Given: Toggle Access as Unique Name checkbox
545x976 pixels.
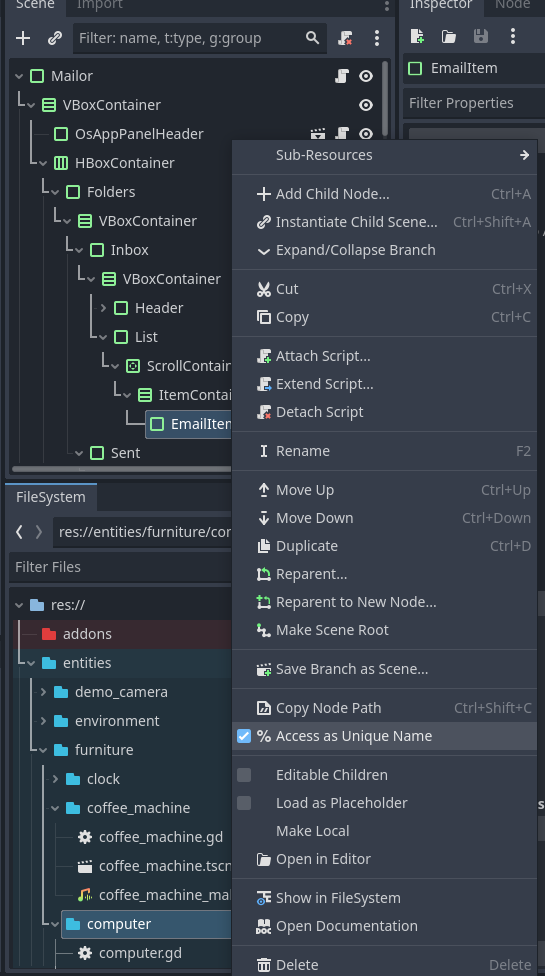Looking at the screenshot, I should (244, 736).
